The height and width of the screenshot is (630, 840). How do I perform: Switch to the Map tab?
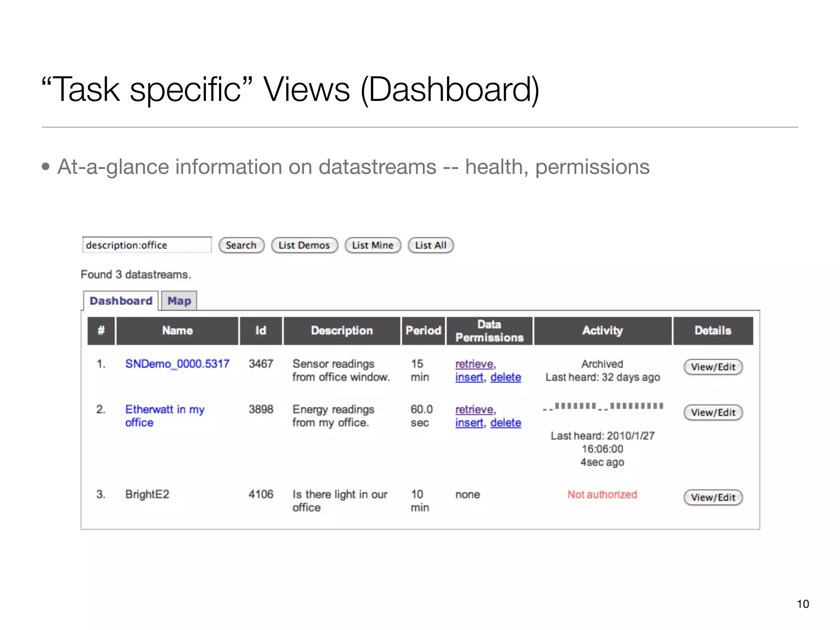[x=179, y=301]
